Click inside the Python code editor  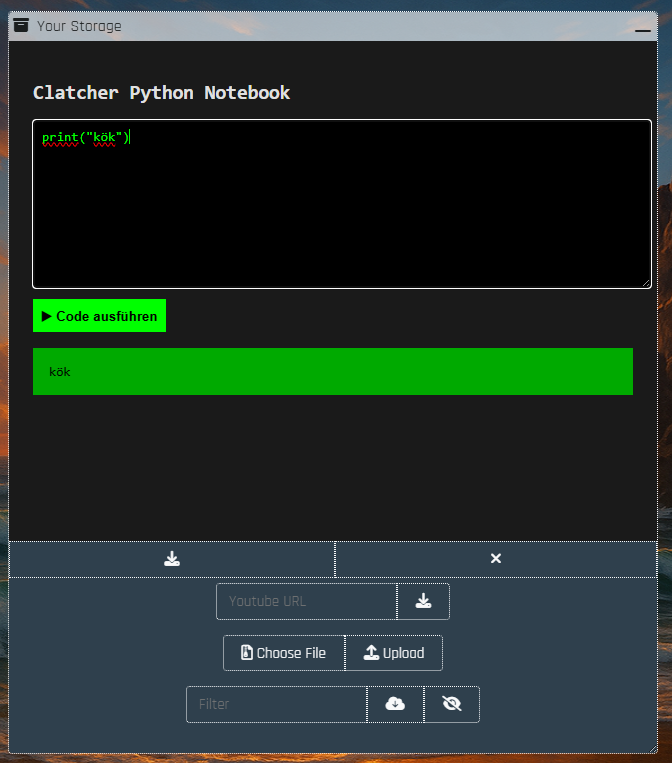[342, 204]
